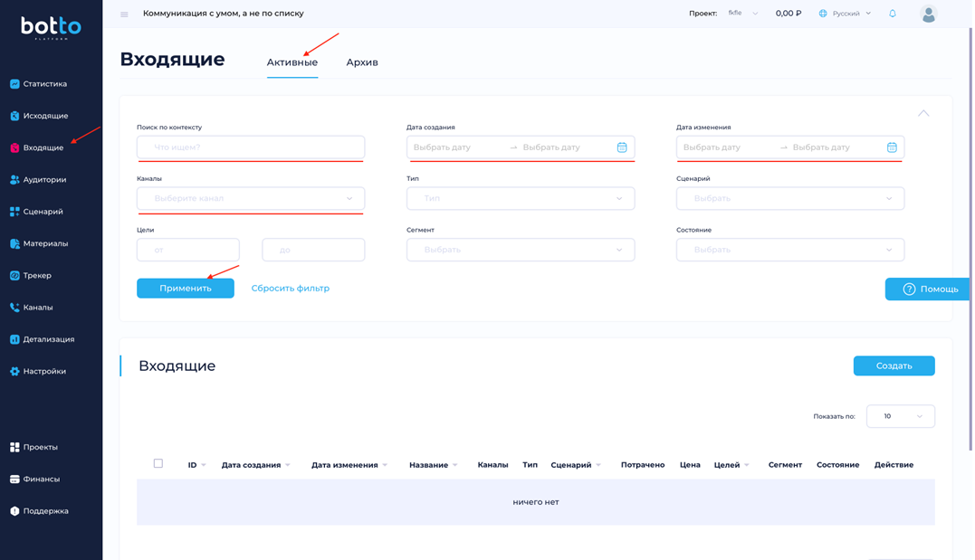This screenshot has width=975, height=560.
Task: Click Сбросить фильтр link
Action: click(291, 289)
